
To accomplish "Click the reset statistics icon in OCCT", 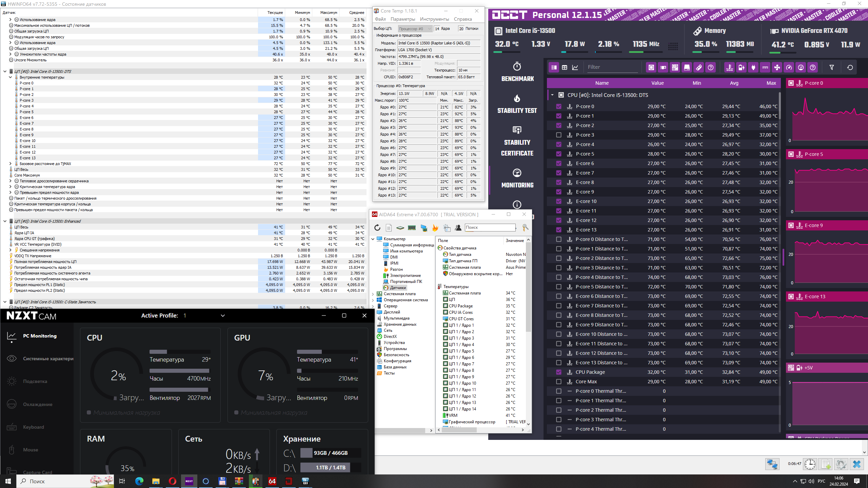I will point(850,67).
